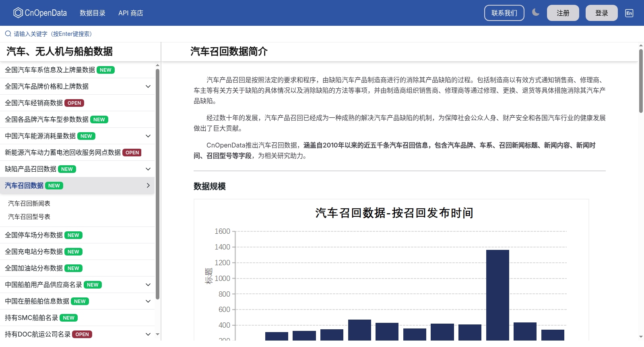Open 全国停车场分布数据 item
The height and width of the screenshot is (347, 644).
click(x=77, y=235)
